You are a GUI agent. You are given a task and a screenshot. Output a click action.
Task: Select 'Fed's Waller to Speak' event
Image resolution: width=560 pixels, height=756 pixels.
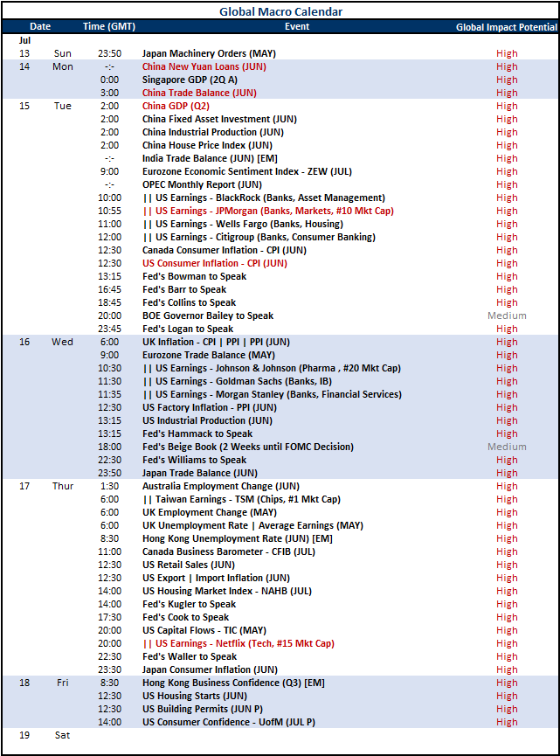pos(190,656)
